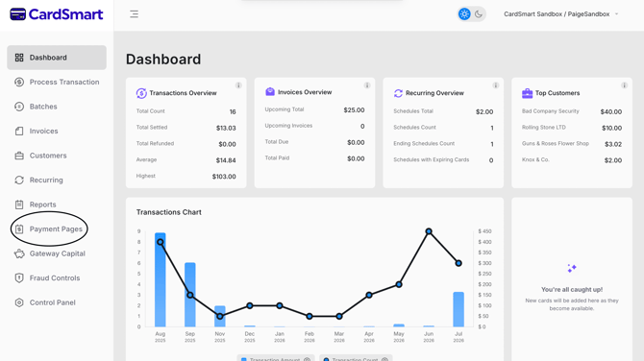The height and width of the screenshot is (361, 644).
Task: Click the Batches icon
Action: coord(19,107)
